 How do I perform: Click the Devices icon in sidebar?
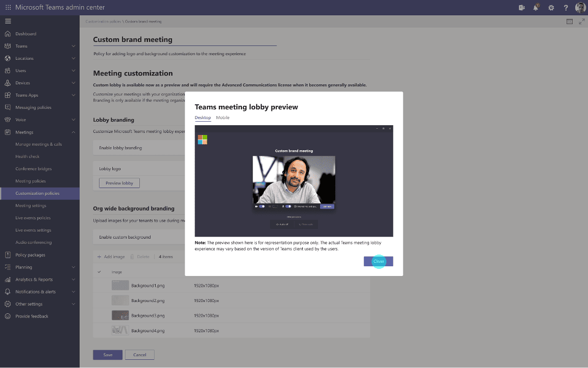(x=8, y=83)
